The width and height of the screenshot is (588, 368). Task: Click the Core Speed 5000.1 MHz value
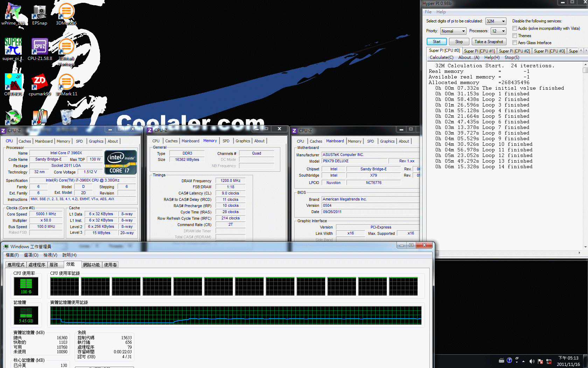coord(46,214)
